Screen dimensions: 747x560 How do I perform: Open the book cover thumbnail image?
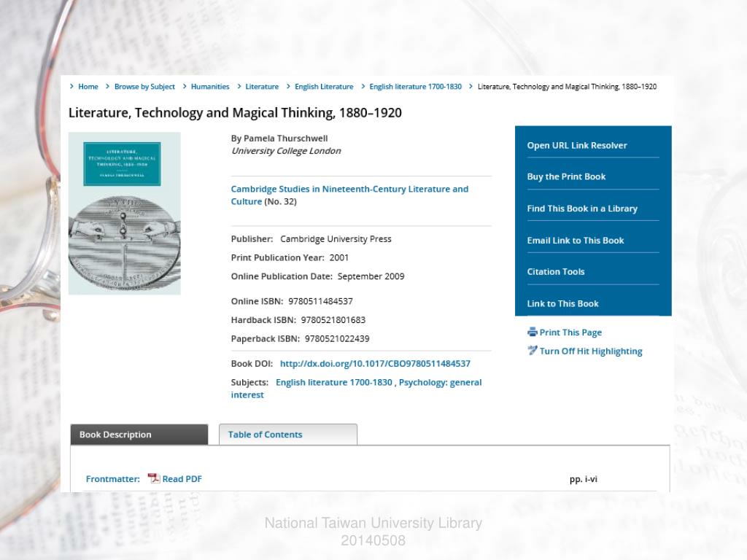click(x=124, y=214)
